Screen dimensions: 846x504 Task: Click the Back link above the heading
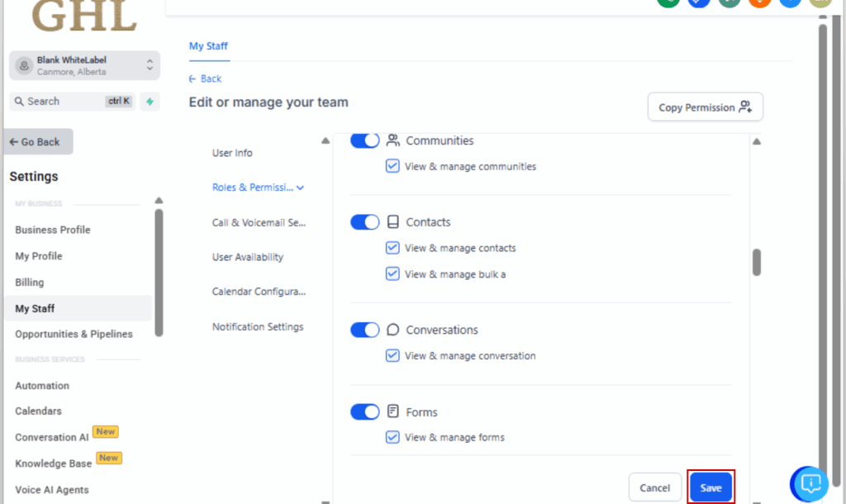[x=205, y=78]
